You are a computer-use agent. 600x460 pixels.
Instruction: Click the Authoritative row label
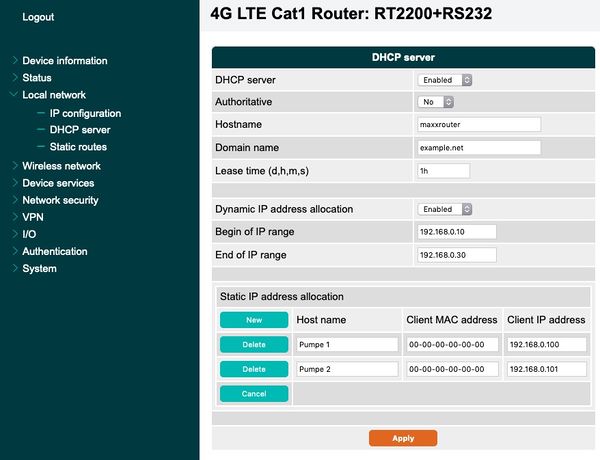[x=243, y=102]
